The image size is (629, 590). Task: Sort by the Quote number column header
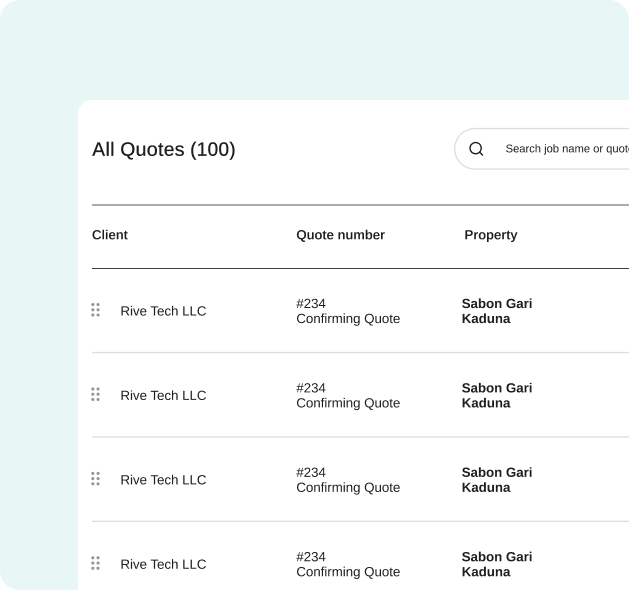(340, 235)
